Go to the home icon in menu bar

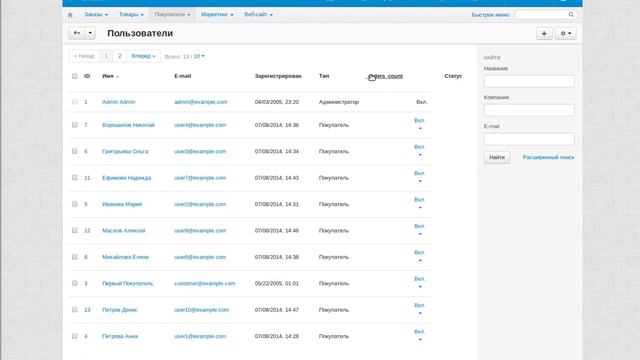coord(70,15)
